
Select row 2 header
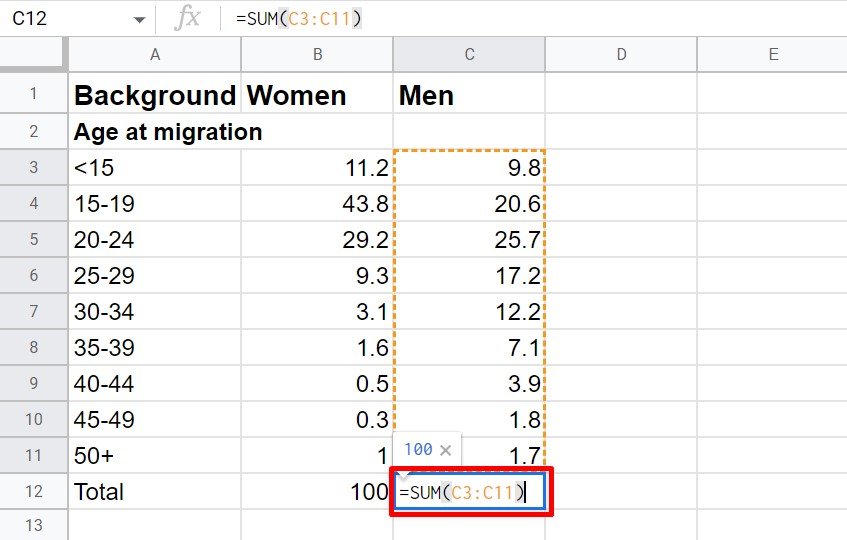(x=33, y=131)
